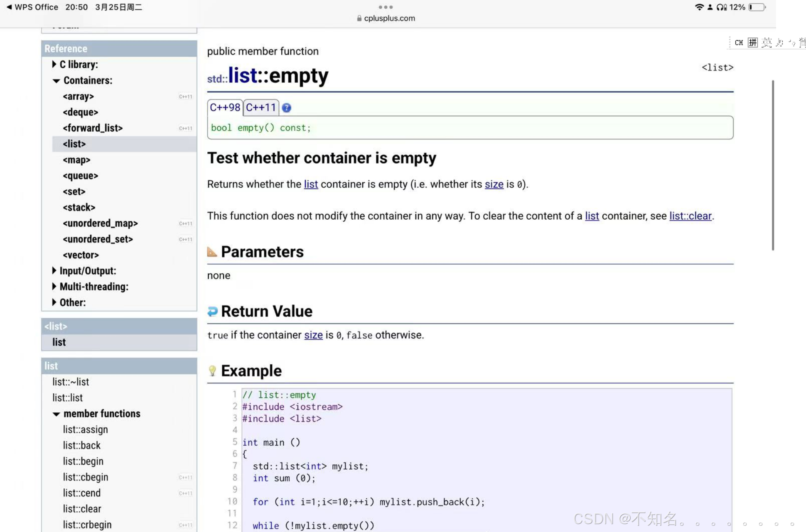
Task: Click the Return Value arrow icon
Action: pyautogui.click(x=212, y=311)
